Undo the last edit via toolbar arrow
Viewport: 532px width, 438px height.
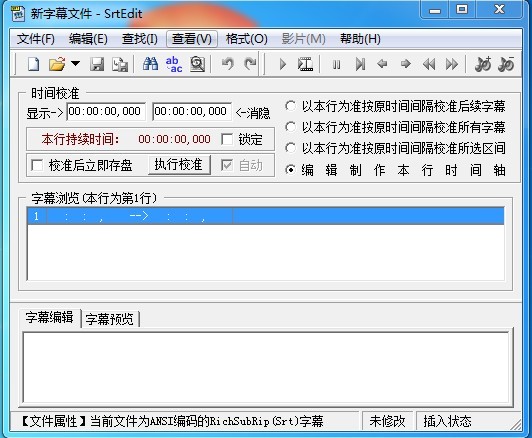click(228, 63)
